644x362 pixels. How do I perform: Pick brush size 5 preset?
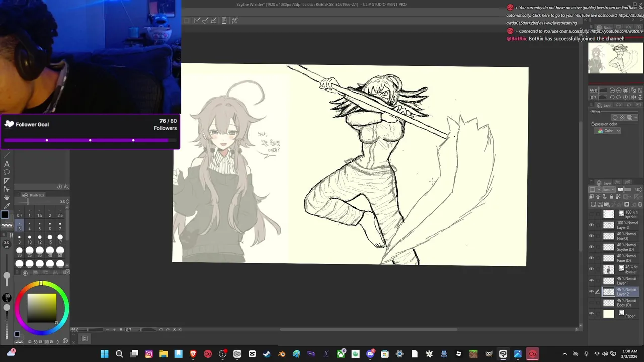[x=40, y=226]
